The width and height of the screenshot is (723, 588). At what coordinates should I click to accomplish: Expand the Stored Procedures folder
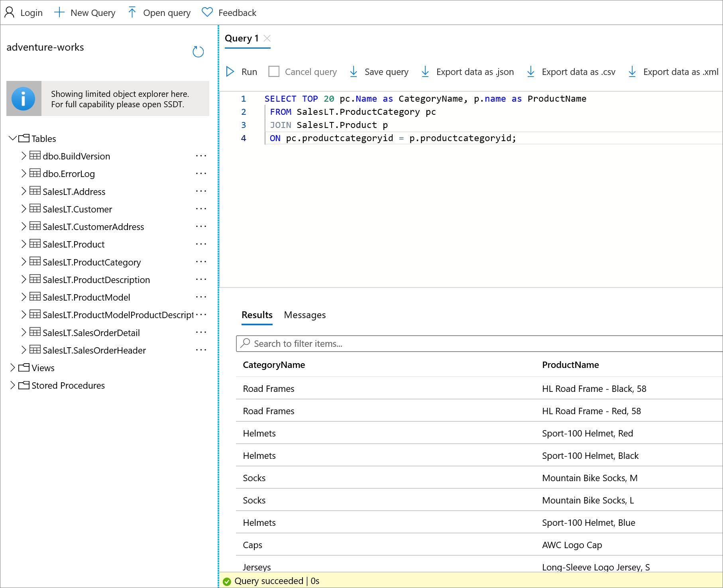click(x=12, y=385)
